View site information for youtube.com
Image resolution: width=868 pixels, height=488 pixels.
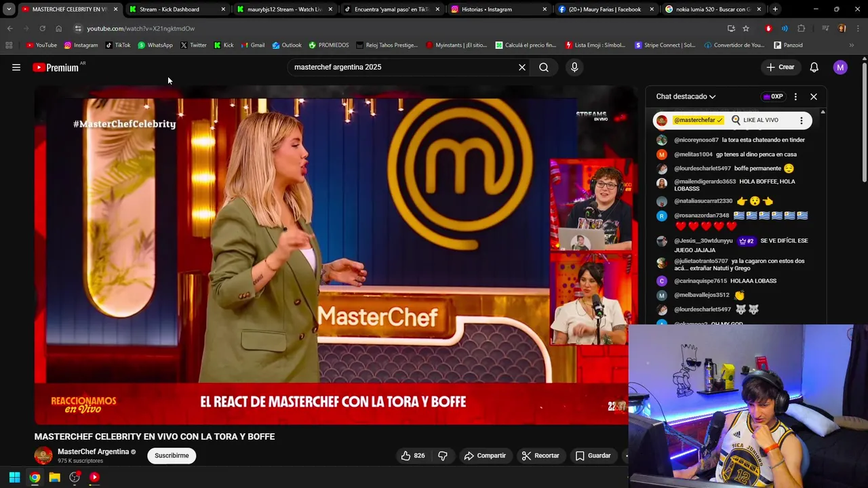point(78,28)
